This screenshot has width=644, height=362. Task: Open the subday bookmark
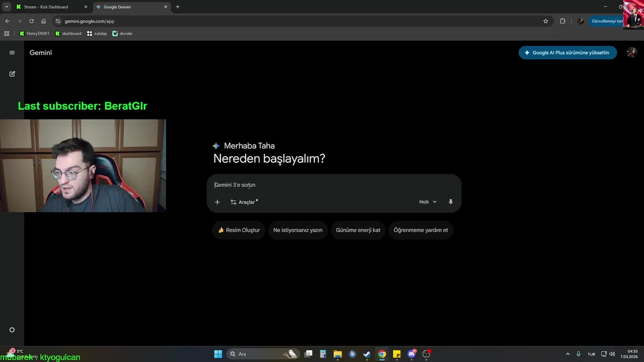[x=97, y=34]
